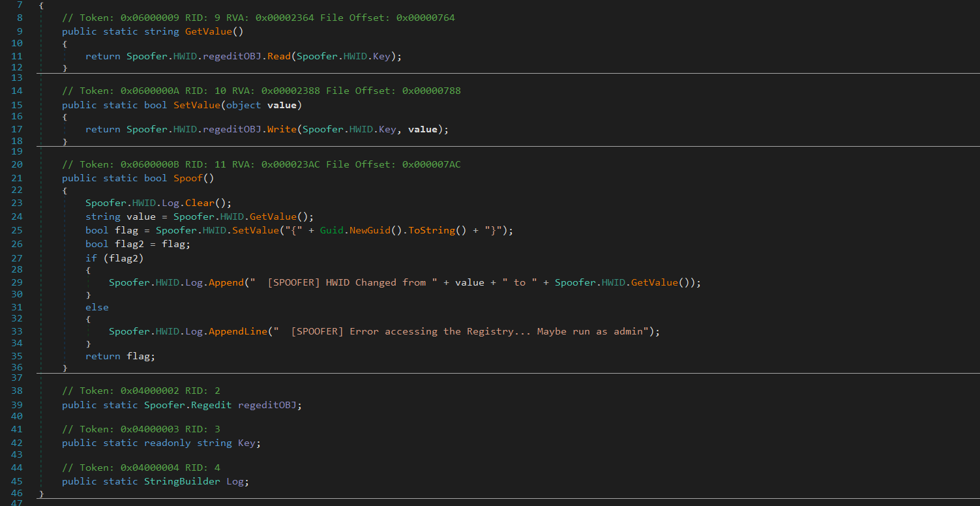This screenshot has height=506, width=980.
Task: Click the readonly keyword on line 42
Action: 168,443
